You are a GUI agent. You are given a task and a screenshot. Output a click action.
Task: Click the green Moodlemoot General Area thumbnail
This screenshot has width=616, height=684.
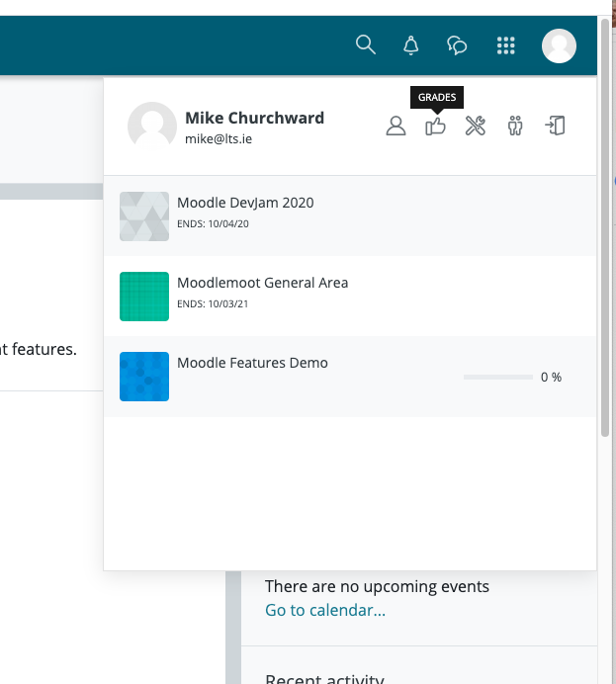click(144, 297)
